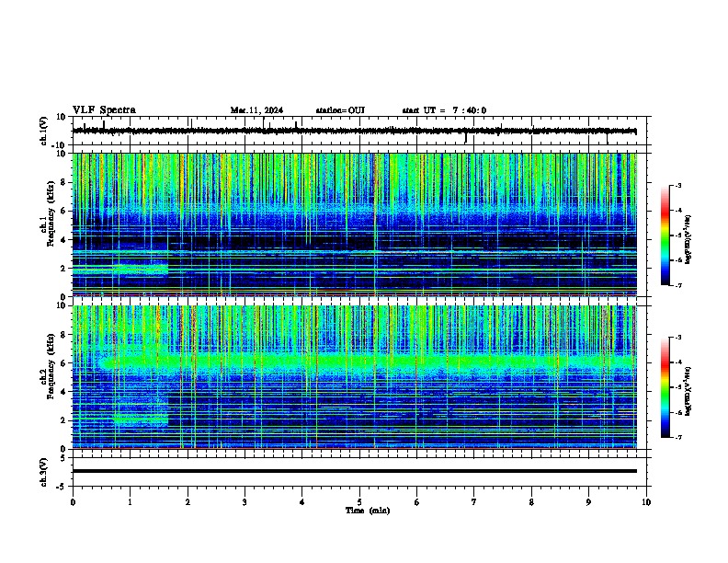This screenshot has height=563, width=728.
Task: Click the "station=OUJ" header label
Action: coord(340,110)
